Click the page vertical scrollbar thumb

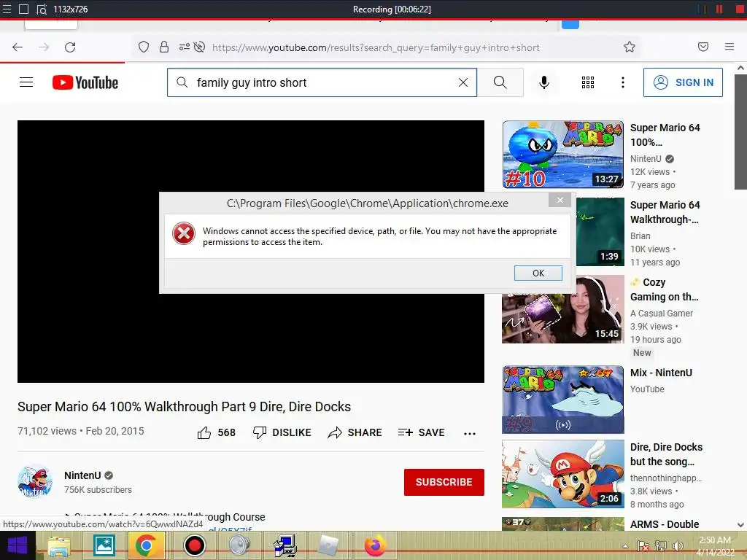coord(740,131)
